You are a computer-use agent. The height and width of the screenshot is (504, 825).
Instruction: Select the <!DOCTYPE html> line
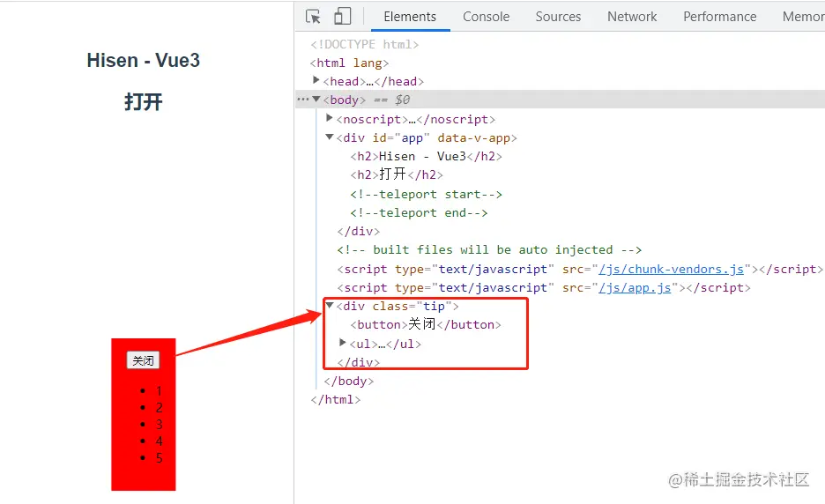tap(365, 44)
